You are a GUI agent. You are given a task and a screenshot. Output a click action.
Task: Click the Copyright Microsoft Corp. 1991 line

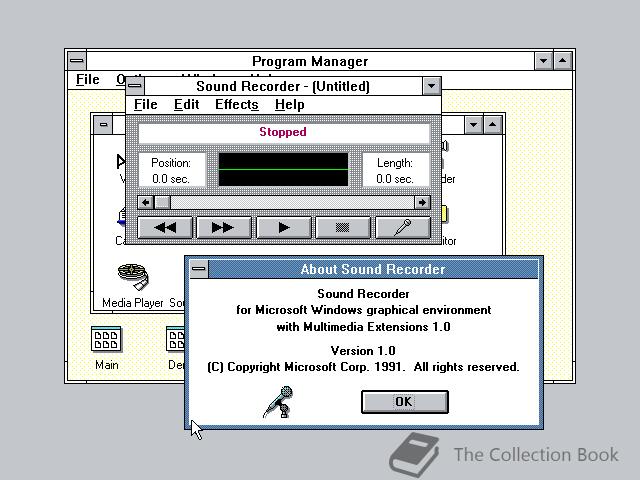363,367
